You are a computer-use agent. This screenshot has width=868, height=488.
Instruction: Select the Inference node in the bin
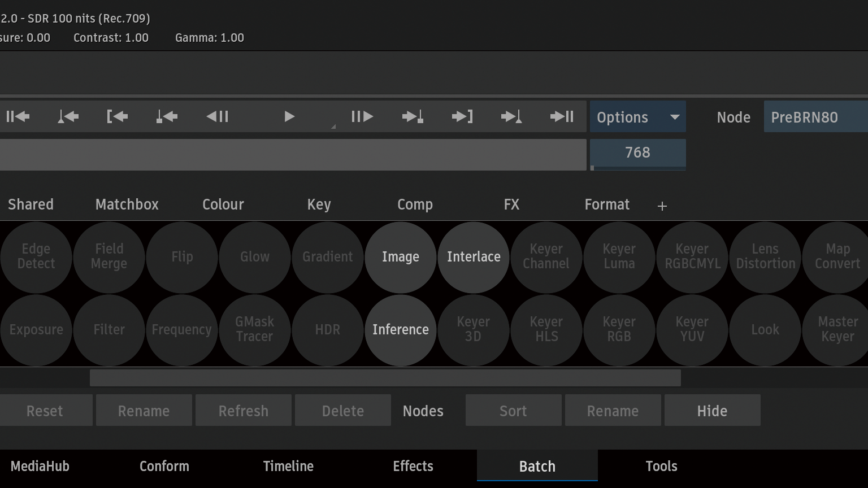[x=400, y=330]
